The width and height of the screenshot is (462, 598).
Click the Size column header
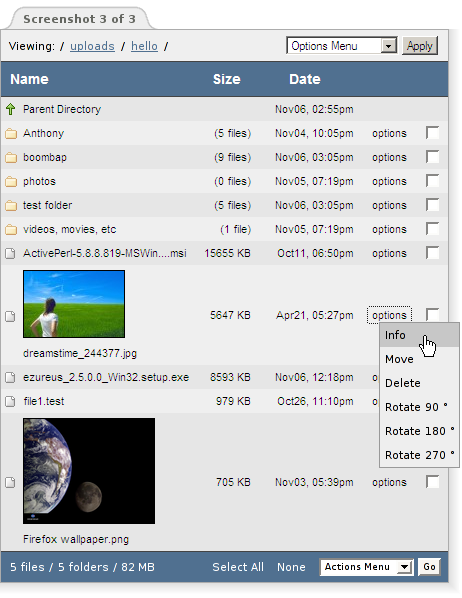click(227, 79)
